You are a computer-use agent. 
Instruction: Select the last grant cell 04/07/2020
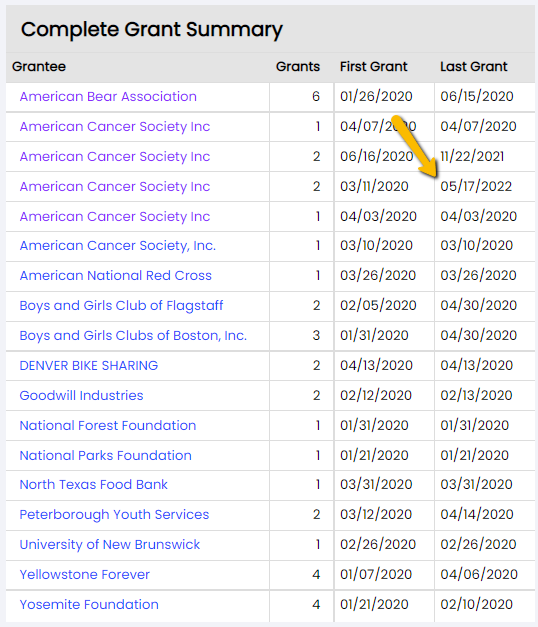pyautogui.click(x=478, y=126)
